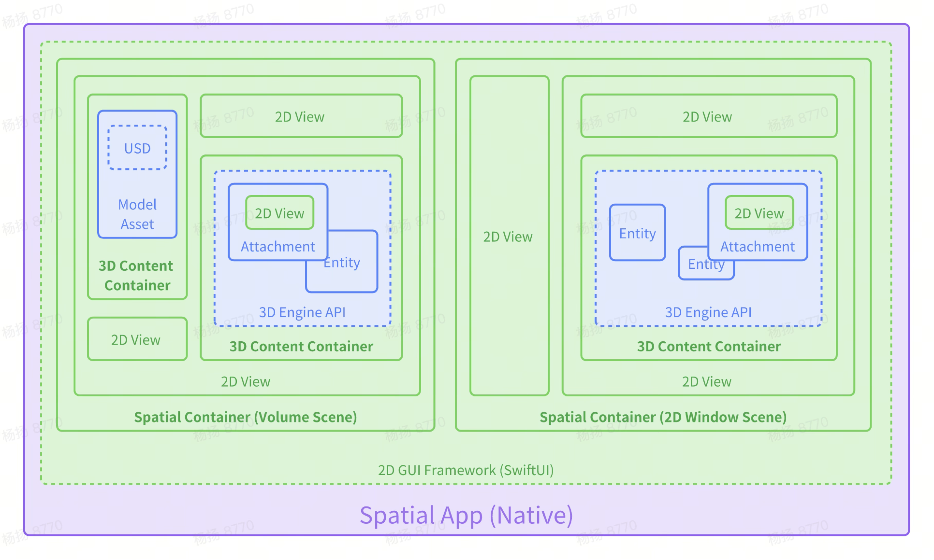The width and height of the screenshot is (934, 560).
Task: Select the left Attachment box label
Action: coord(277,246)
